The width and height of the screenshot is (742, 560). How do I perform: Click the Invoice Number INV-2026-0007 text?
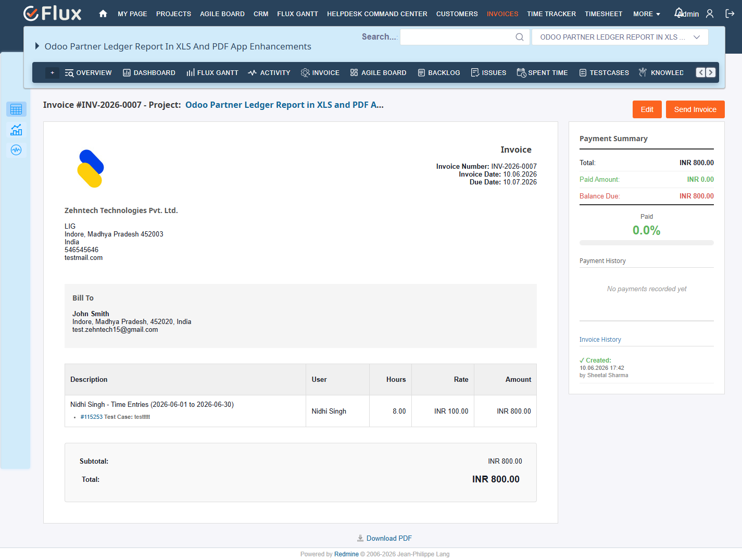coord(486,167)
